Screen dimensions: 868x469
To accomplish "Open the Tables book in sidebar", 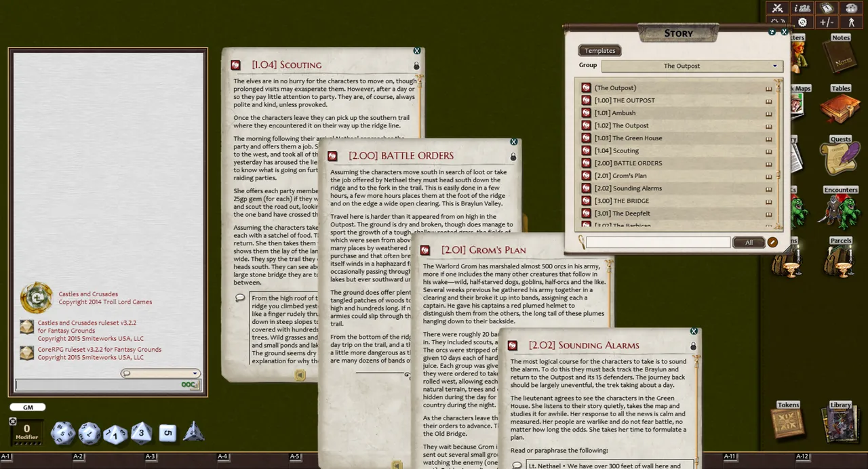I will [841, 106].
